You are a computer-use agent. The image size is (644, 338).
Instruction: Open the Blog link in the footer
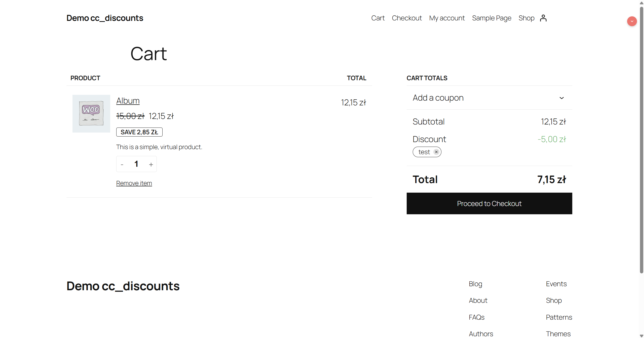coord(475,284)
